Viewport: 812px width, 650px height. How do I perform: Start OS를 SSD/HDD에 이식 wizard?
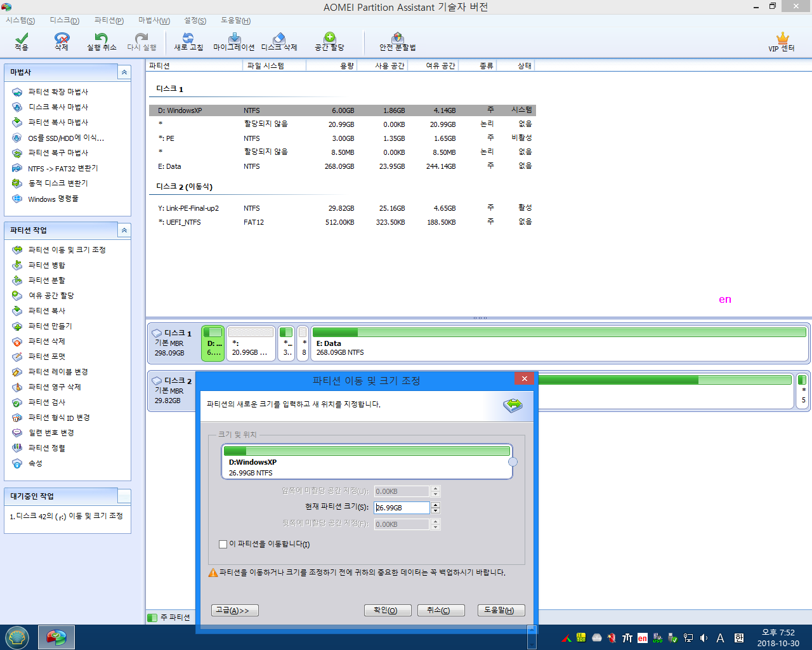click(x=65, y=138)
